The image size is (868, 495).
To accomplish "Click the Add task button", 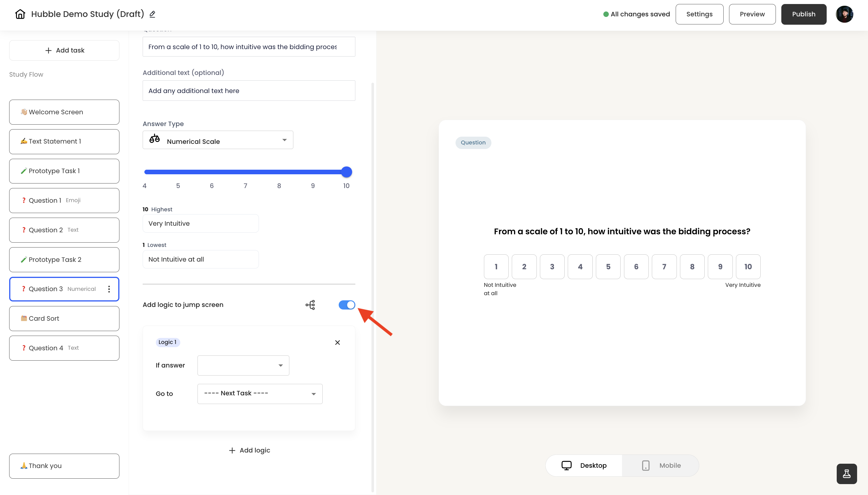I will tap(64, 50).
